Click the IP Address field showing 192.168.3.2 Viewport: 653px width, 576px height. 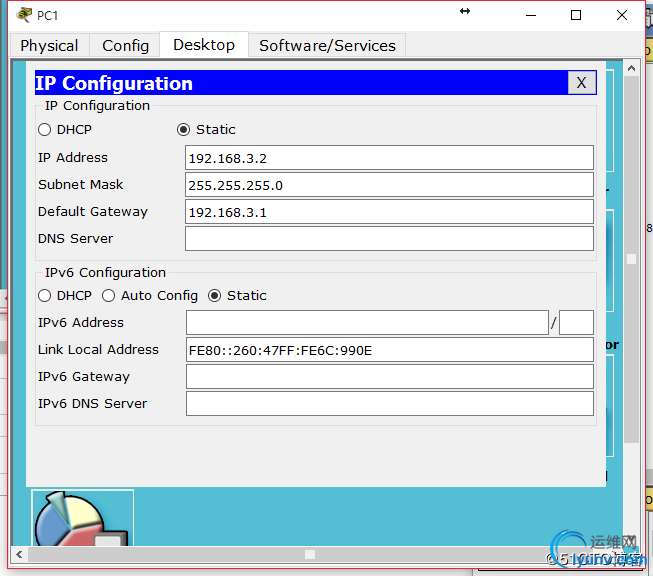coord(389,158)
